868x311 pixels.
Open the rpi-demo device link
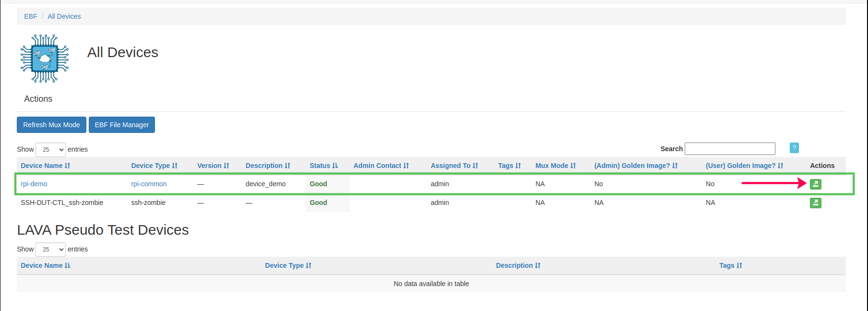(34, 184)
